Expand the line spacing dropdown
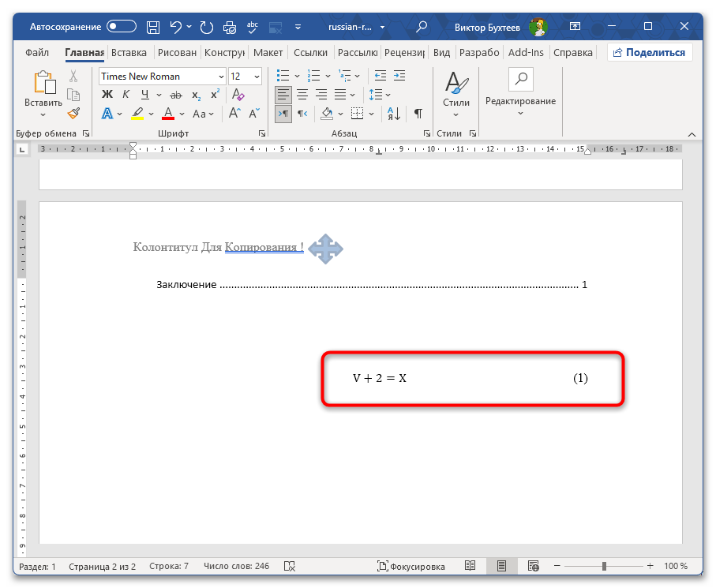716x588 pixels. pyautogui.click(x=388, y=95)
